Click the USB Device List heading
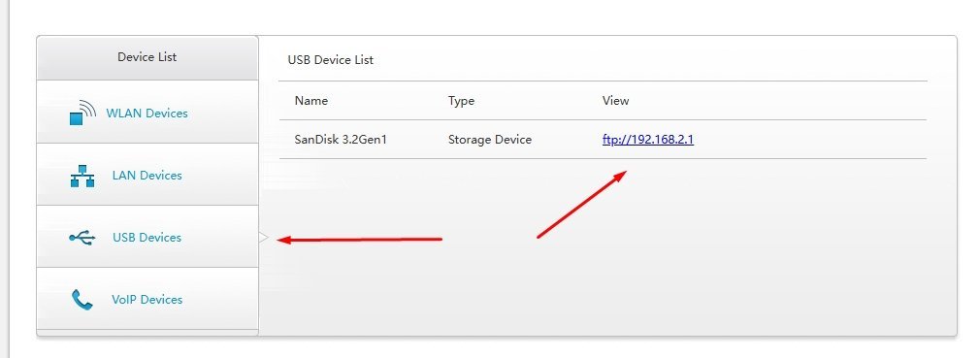 pos(330,60)
